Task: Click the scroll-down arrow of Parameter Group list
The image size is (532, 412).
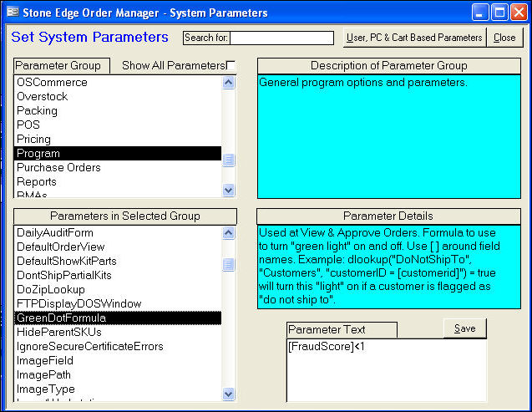Action: tap(229, 190)
